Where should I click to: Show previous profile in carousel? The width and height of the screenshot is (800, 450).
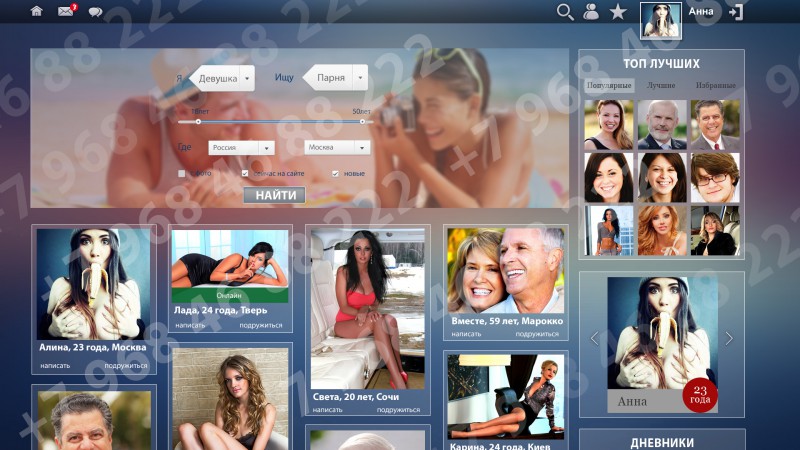(x=594, y=338)
